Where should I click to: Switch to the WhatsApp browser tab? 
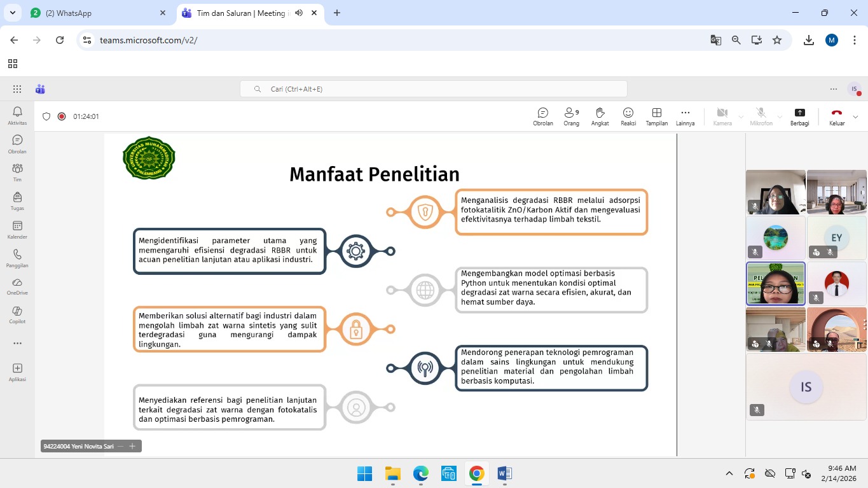95,13
